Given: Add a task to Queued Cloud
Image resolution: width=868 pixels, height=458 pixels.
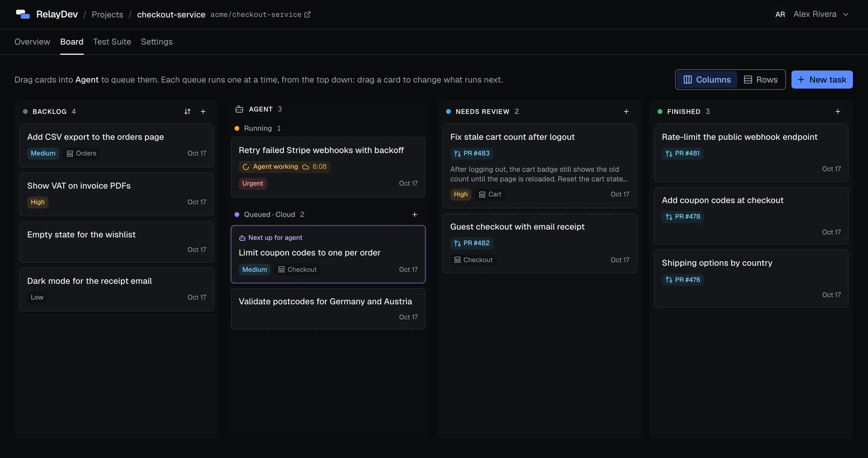Looking at the screenshot, I should [415, 215].
